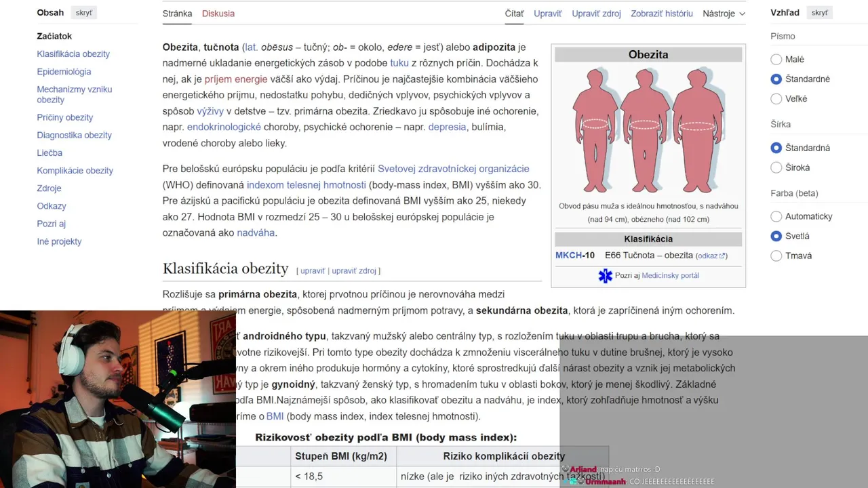This screenshot has width=868, height=488.
Task: Select Veľké font size option
Action: coord(776,99)
